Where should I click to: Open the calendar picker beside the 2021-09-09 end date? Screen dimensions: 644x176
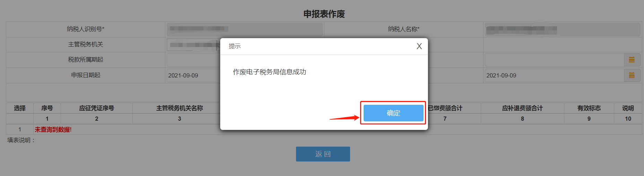(632, 75)
